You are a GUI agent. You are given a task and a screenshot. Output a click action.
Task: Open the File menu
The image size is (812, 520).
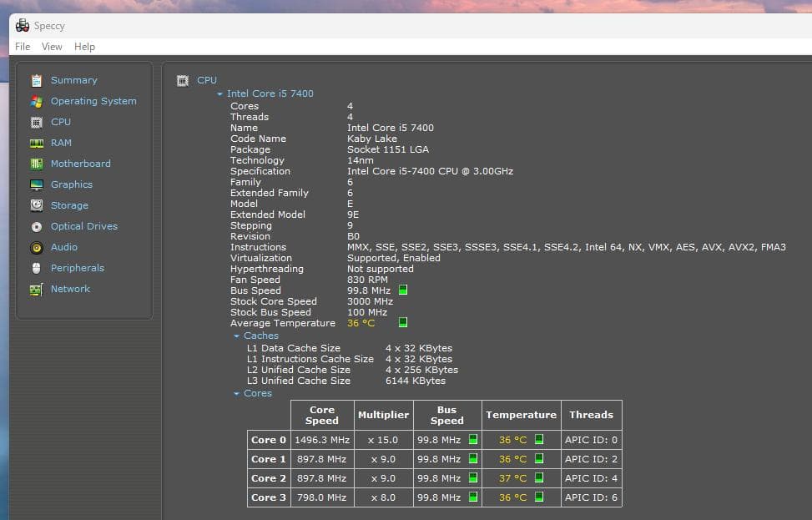23,47
